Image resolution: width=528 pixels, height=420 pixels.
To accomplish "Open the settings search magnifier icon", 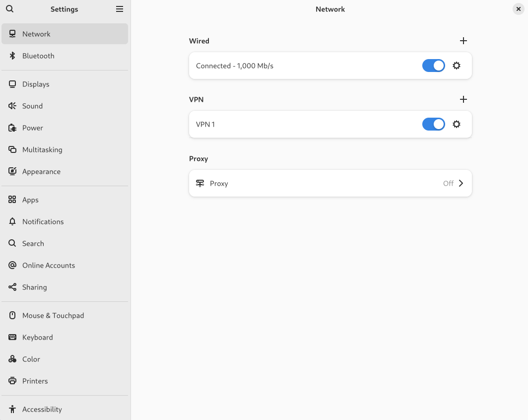I will coord(10,9).
